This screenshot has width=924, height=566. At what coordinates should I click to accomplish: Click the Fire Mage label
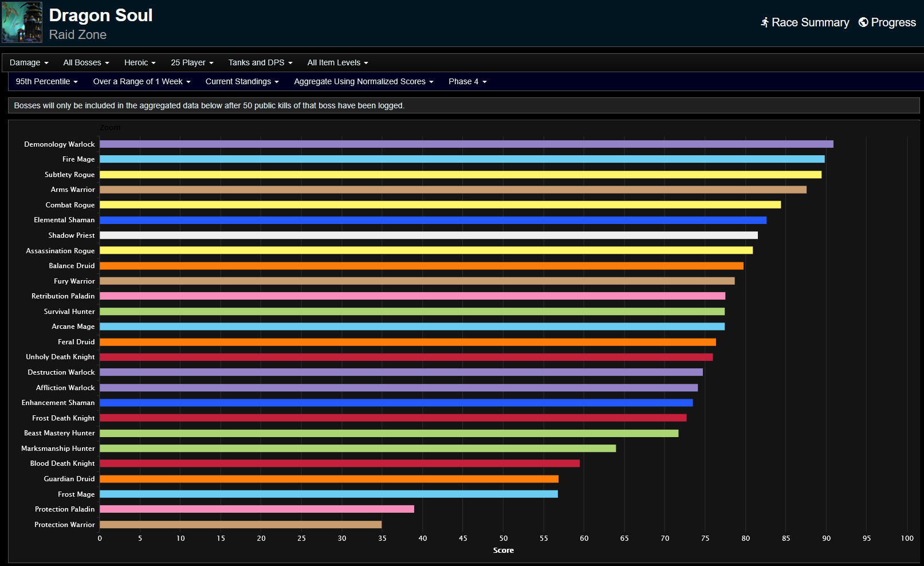[x=78, y=159]
